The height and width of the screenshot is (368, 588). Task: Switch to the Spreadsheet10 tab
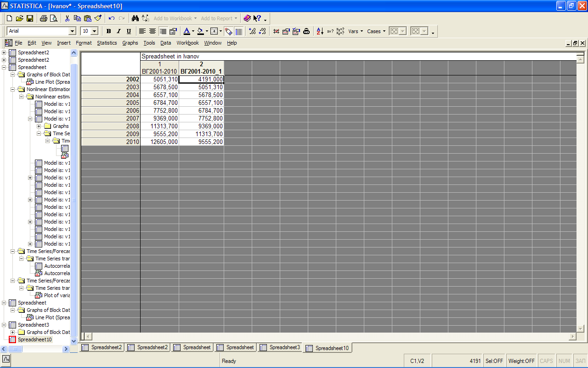327,348
